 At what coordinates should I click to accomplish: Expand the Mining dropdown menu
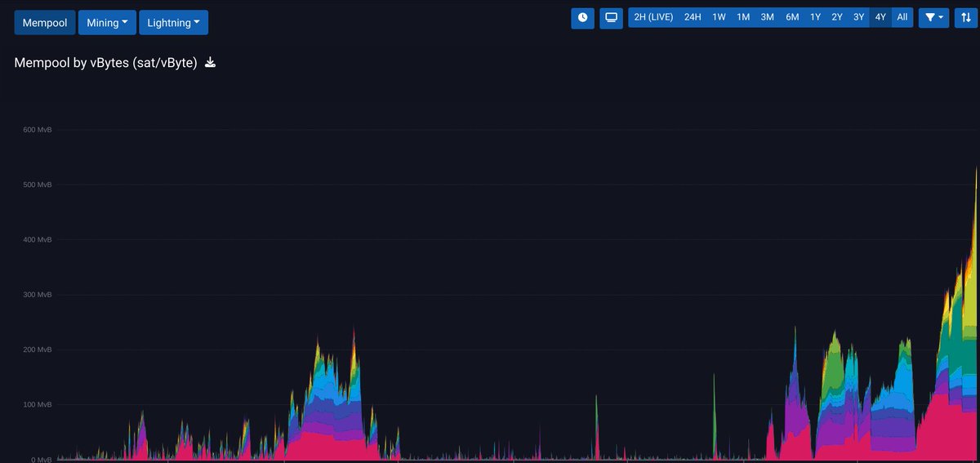point(107,23)
